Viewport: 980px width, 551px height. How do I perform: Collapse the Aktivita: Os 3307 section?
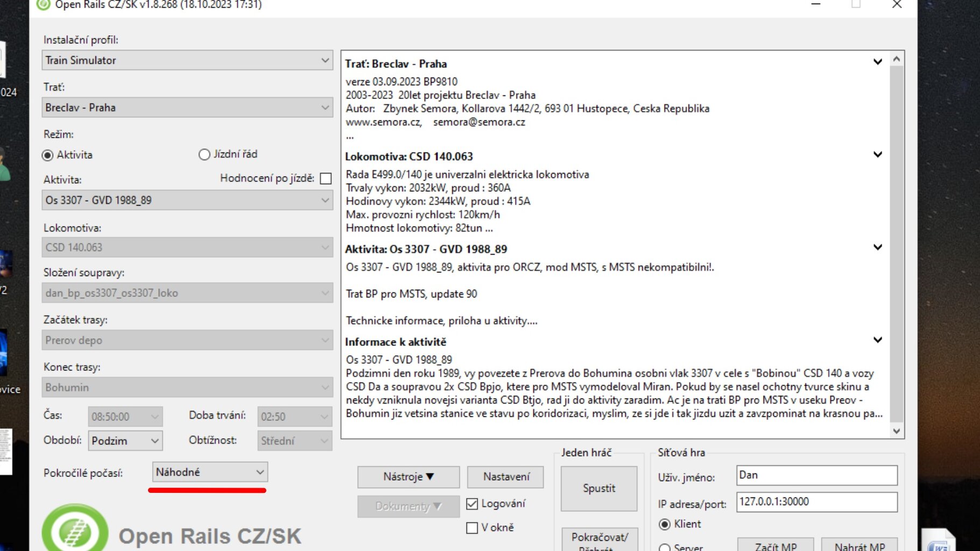click(878, 247)
